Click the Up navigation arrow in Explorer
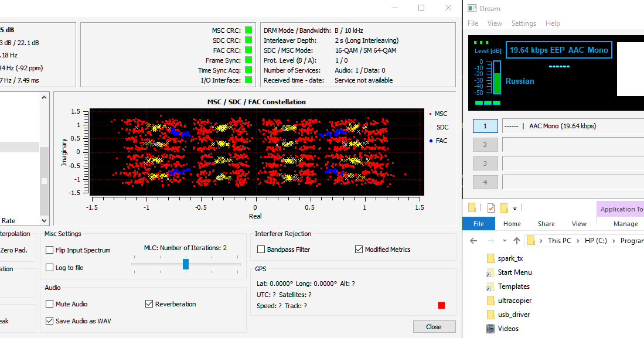644x338 pixels. click(x=517, y=240)
